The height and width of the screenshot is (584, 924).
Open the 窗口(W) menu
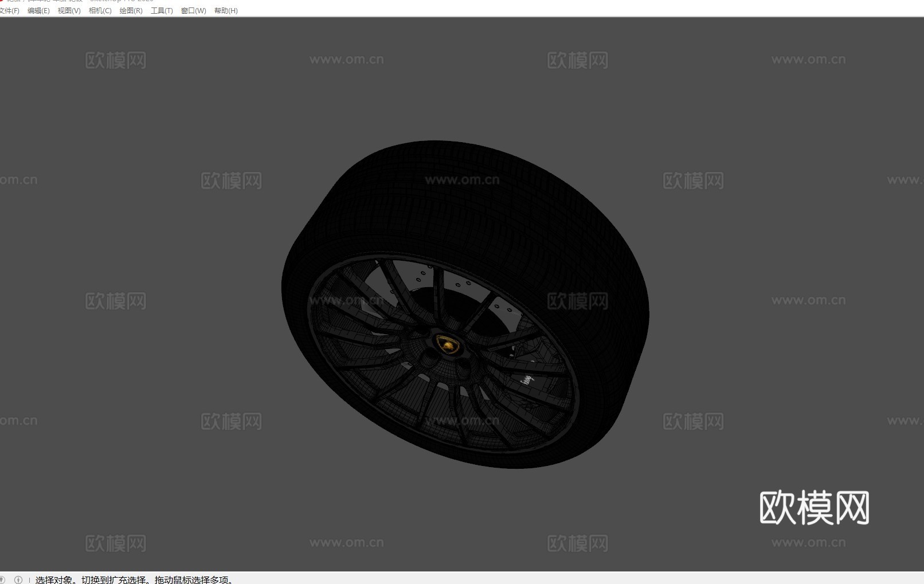point(193,11)
